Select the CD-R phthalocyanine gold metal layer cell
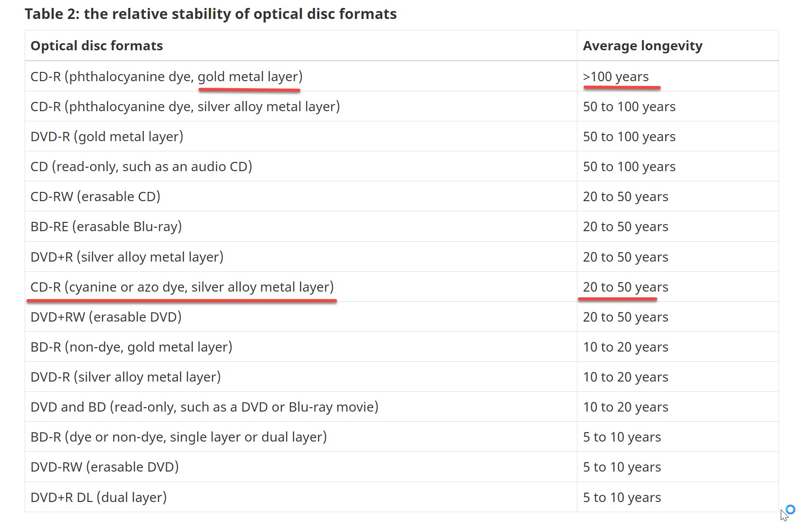This screenshot has width=809, height=532. click(x=166, y=77)
